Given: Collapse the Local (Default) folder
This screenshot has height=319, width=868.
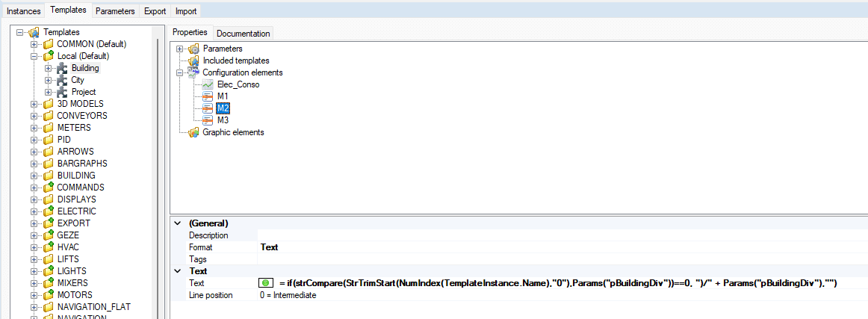Looking at the screenshot, I should coord(34,56).
